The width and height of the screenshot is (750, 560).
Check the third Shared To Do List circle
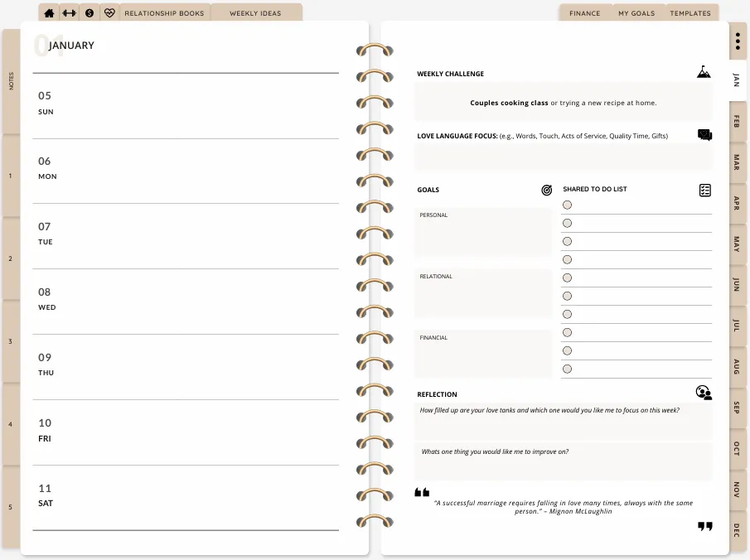[x=568, y=242]
